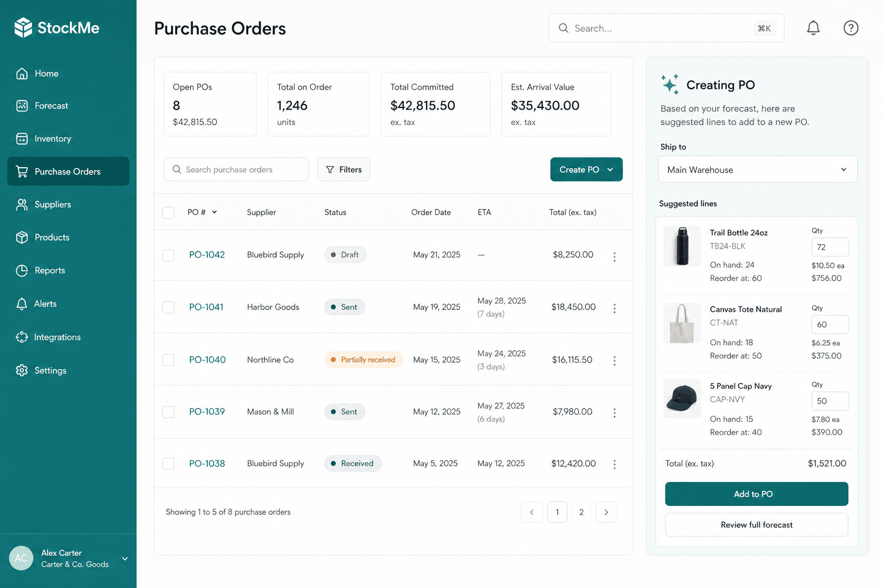Viewport: 882px width, 588px height.
Task: Click the Settings gear icon
Action: [22, 370]
